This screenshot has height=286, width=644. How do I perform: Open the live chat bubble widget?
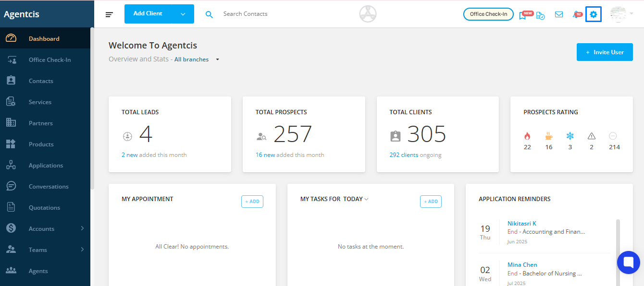point(629,262)
